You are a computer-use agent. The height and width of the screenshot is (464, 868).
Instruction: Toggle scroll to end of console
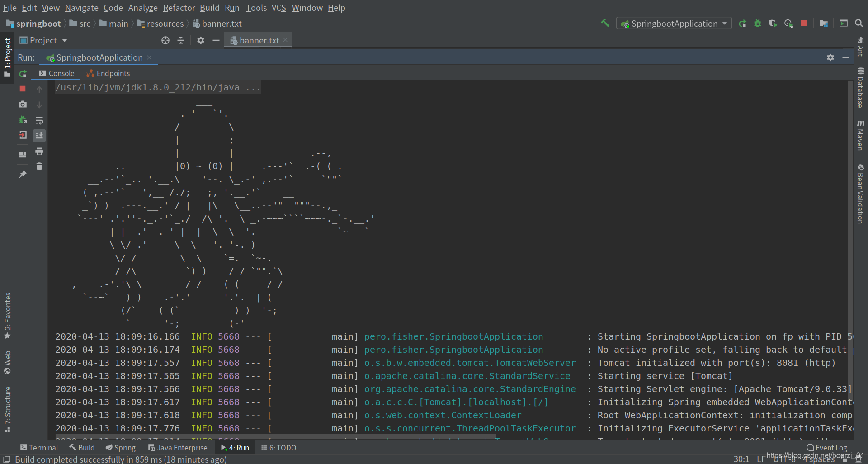(39, 135)
